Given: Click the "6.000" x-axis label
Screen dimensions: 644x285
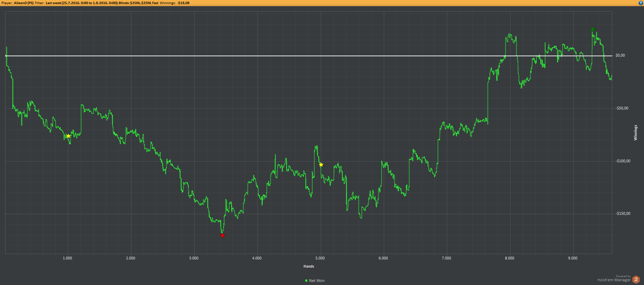Looking at the screenshot, I should pyautogui.click(x=383, y=258).
